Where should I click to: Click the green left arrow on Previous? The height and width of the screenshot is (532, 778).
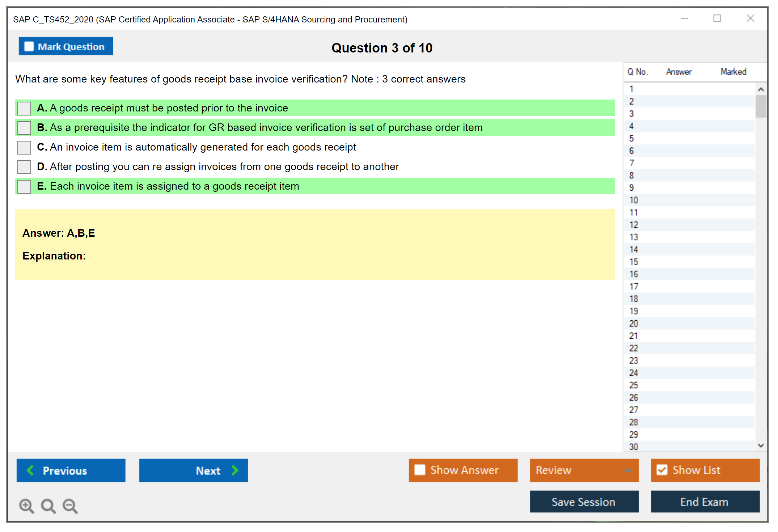(x=30, y=470)
